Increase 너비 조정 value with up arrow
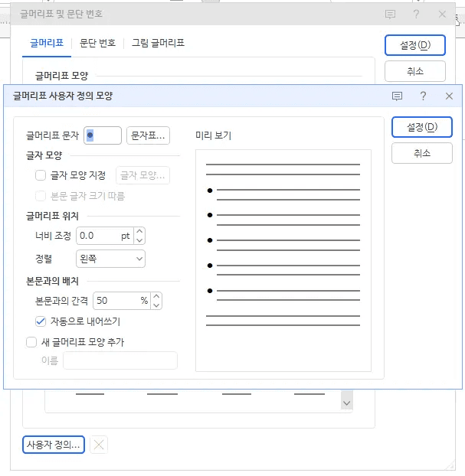Screen dimensions: 465x476 point(139,231)
